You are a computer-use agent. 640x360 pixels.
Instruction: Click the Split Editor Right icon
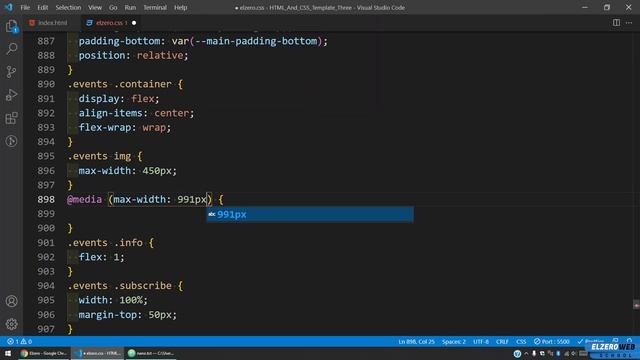pos(616,22)
